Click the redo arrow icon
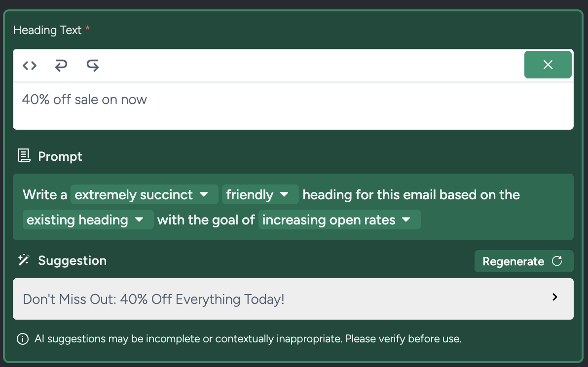The height and width of the screenshot is (367, 588). pyautogui.click(x=92, y=65)
